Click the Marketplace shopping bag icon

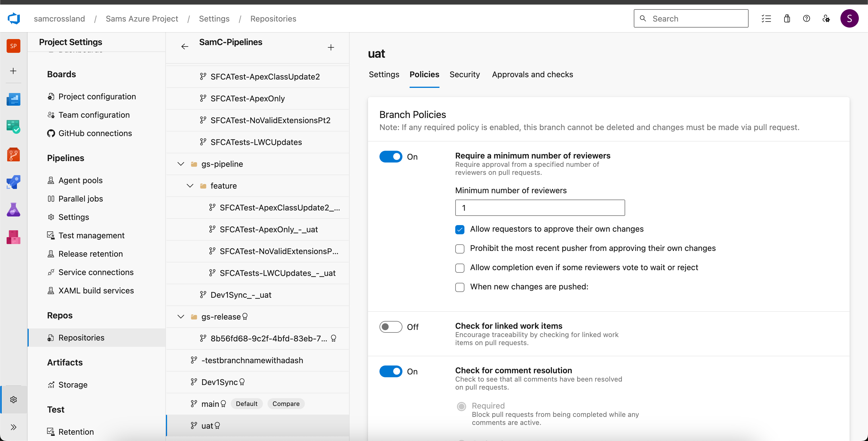point(787,19)
